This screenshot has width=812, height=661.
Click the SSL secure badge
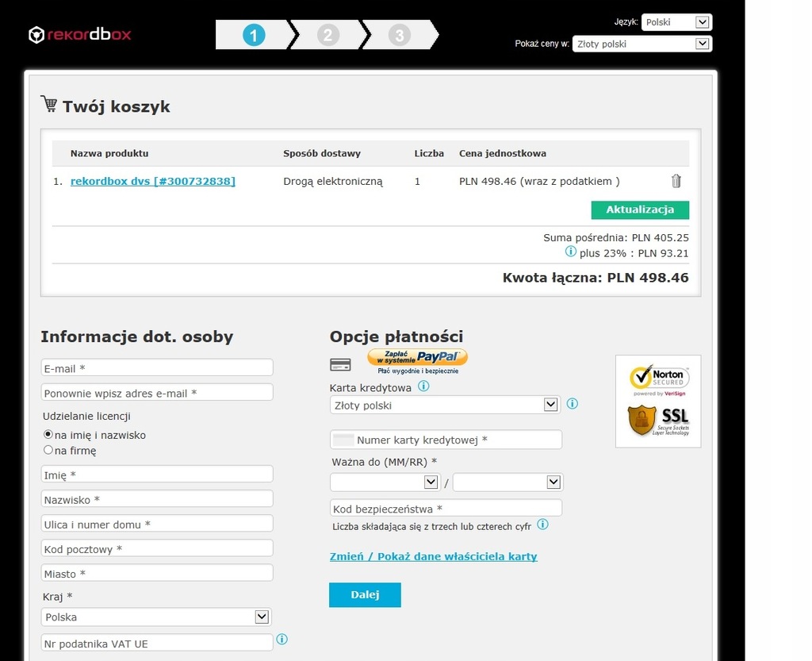(x=659, y=420)
